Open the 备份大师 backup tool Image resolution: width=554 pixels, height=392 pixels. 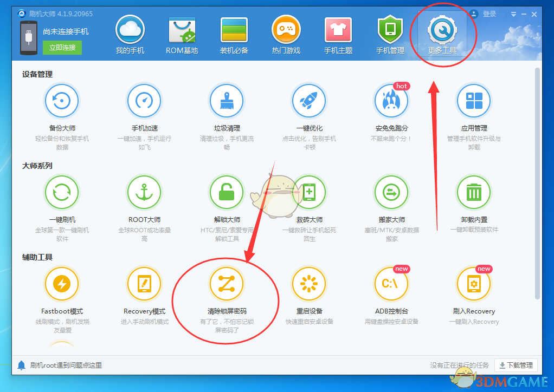[62, 101]
